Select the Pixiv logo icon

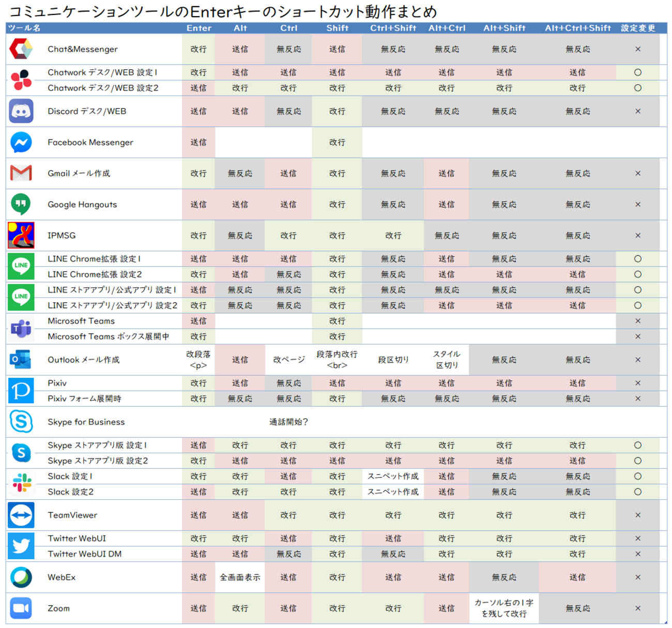point(21,390)
